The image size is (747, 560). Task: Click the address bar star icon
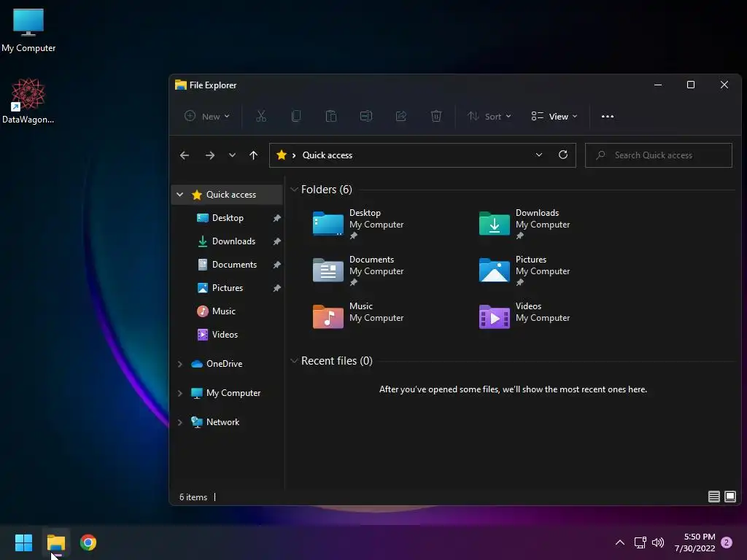click(x=281, y=155)
